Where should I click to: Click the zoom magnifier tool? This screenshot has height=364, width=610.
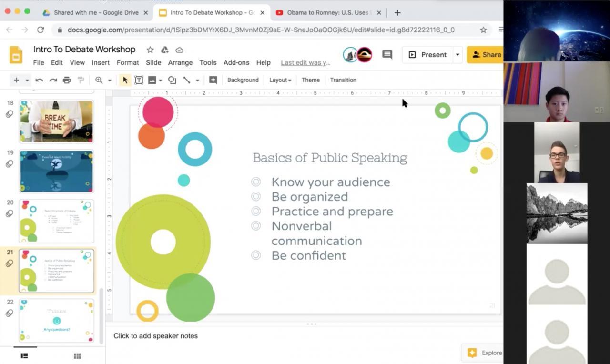pos(99,80)
